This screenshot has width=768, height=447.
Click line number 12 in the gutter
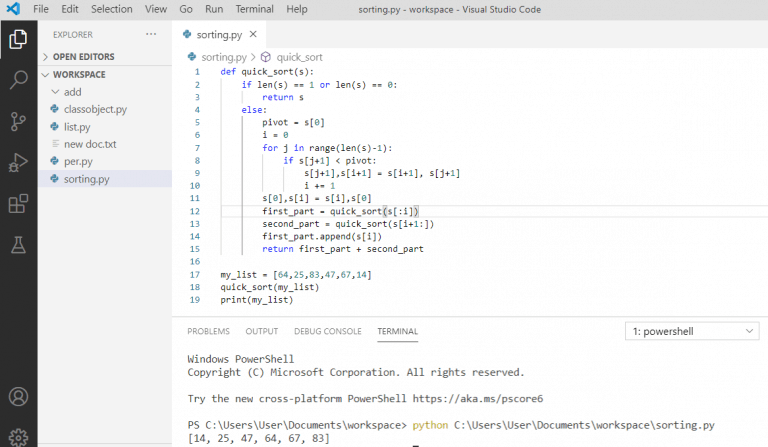[x=195, y=211]
